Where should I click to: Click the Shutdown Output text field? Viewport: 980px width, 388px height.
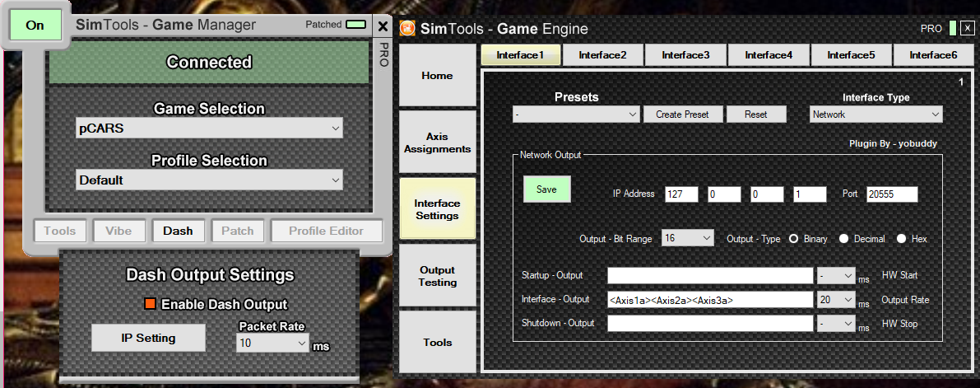[x=710, y=324]
